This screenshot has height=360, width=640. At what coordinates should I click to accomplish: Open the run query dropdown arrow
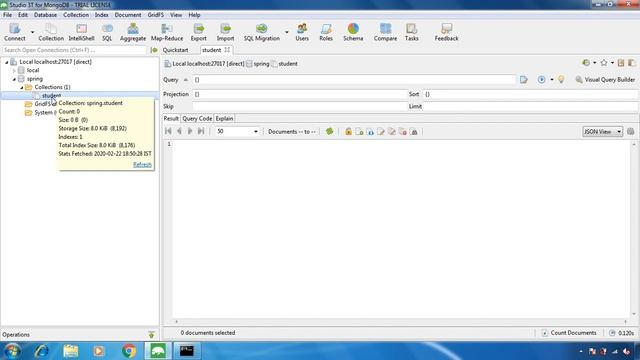pyautogui.click(x=552, y=80)
